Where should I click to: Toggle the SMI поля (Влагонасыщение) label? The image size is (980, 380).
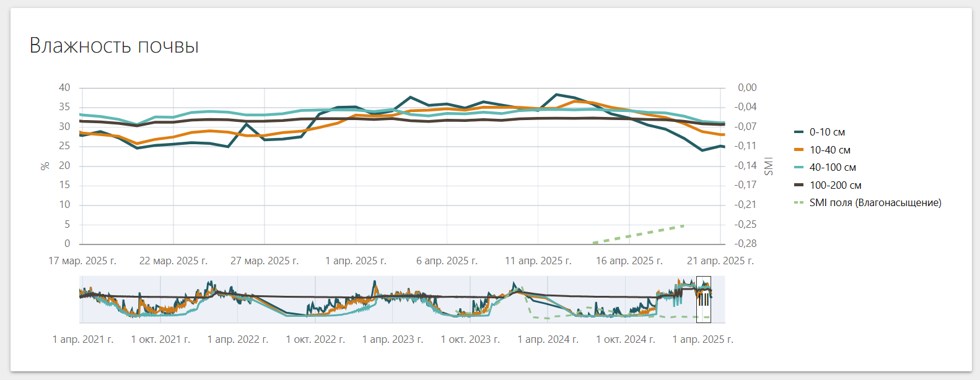[875, 203]
